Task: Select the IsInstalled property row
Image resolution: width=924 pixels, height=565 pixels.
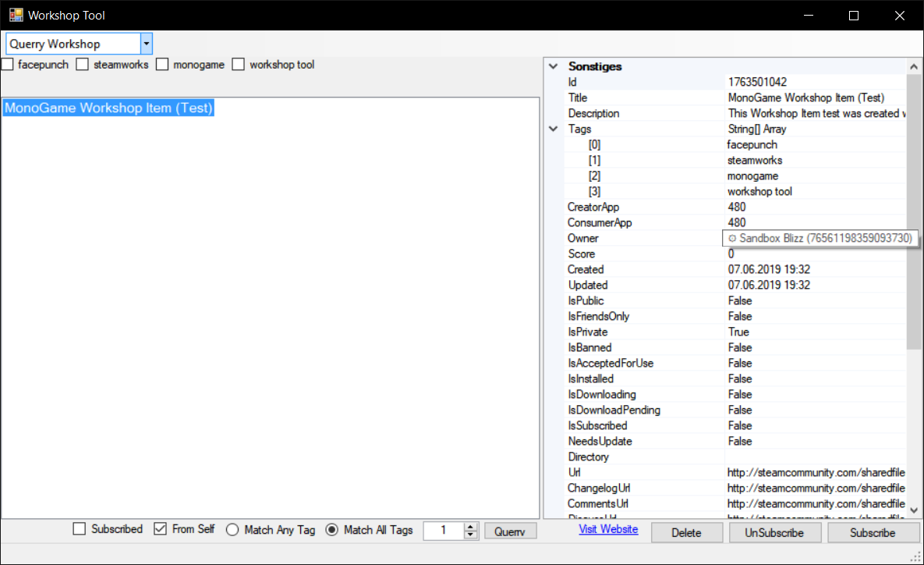Action: coord(735,378)
